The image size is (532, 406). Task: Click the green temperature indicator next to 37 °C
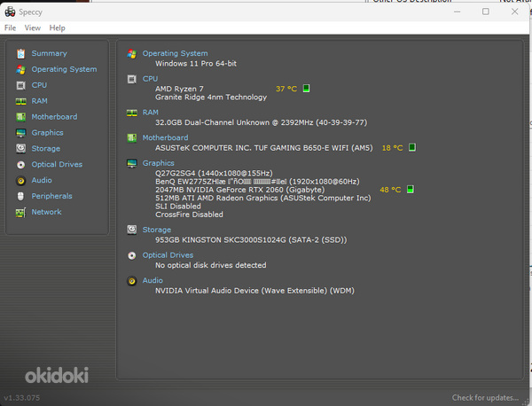[306, 89]
